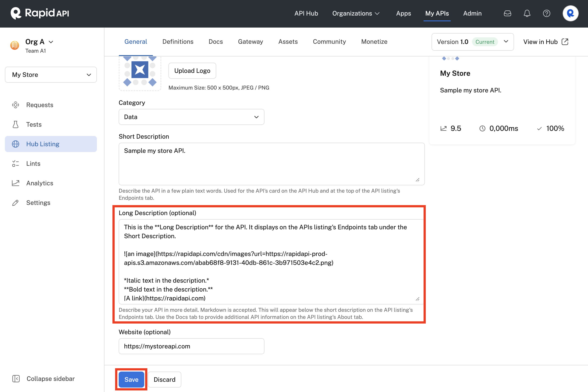The height and width of the screenshot is (392, 588).
Task: Switch to the Community tab
Action: 329,42
